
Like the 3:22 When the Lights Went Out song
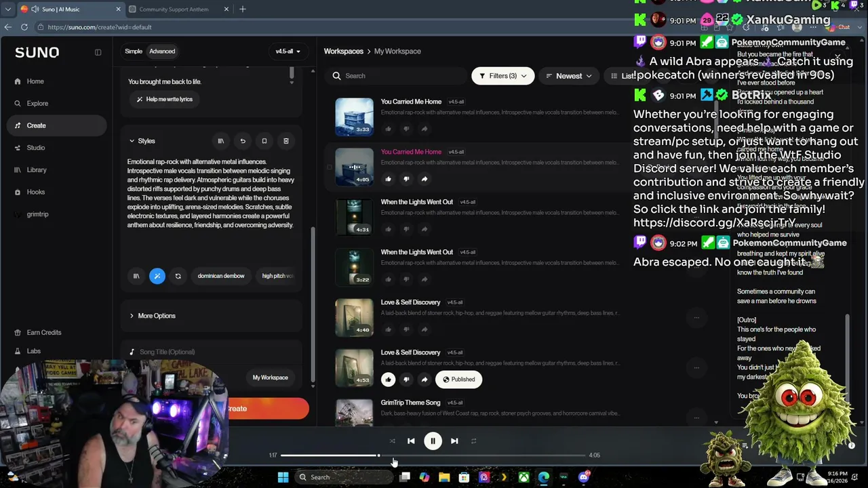pos(389,279)
